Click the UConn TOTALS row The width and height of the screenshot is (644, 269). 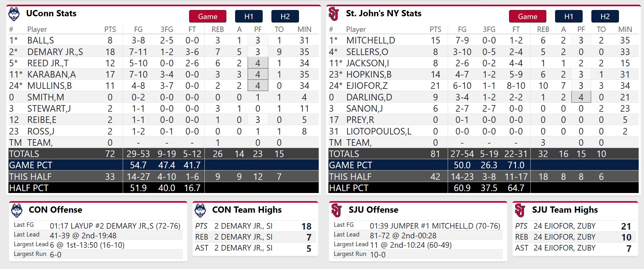click(x=24, y=154)
